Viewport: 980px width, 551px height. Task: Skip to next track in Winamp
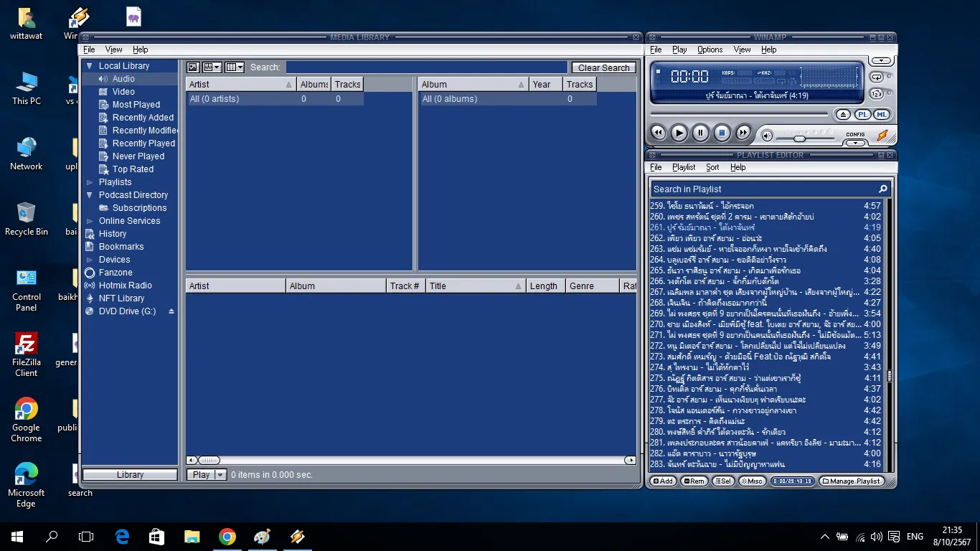(744, 133)
